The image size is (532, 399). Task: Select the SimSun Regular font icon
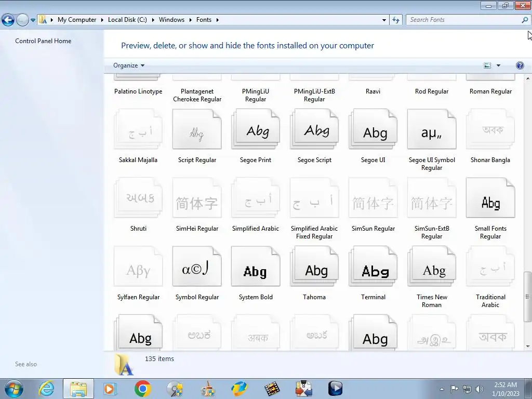[x=373, y=198]
